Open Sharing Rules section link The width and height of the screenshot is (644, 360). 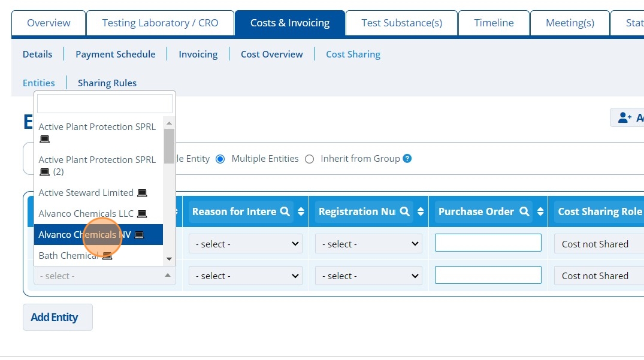(107, 83)
